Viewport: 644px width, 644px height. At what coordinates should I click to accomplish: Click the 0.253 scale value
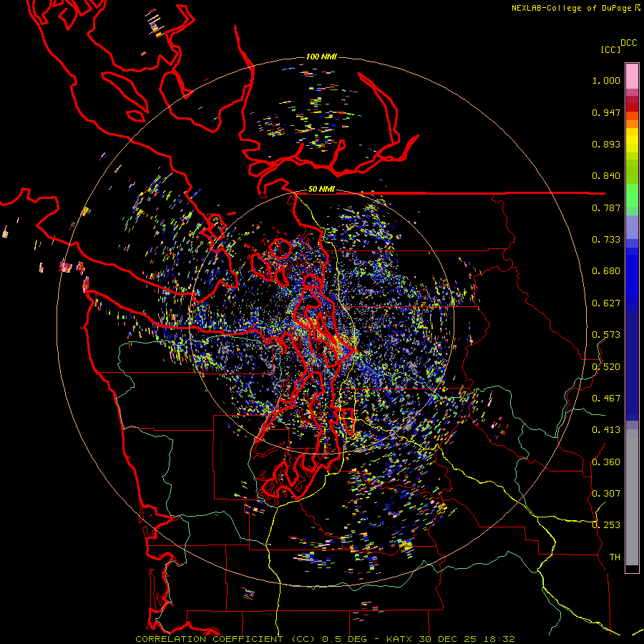(x=606, y=525)
